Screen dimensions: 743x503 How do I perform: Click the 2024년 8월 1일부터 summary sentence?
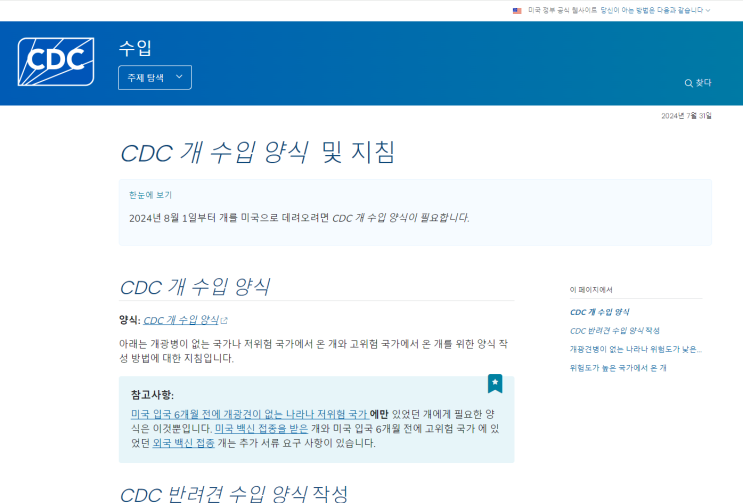click(299, 218)
